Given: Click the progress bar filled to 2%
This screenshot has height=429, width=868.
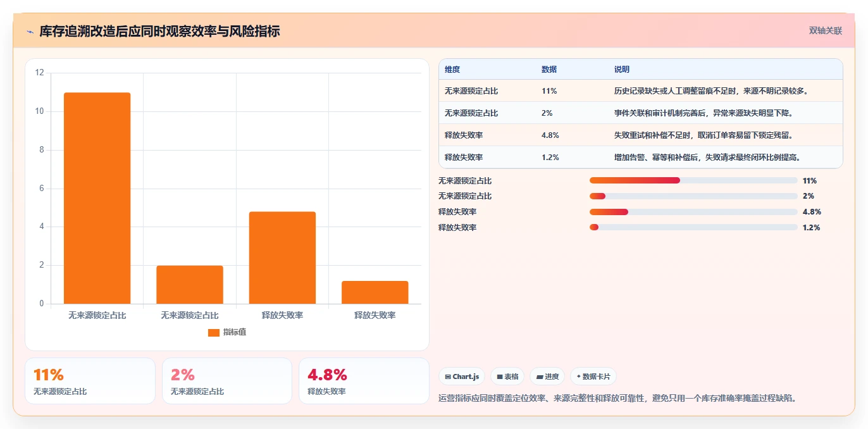Looking at the screenshot, I should tap(693, 196).
